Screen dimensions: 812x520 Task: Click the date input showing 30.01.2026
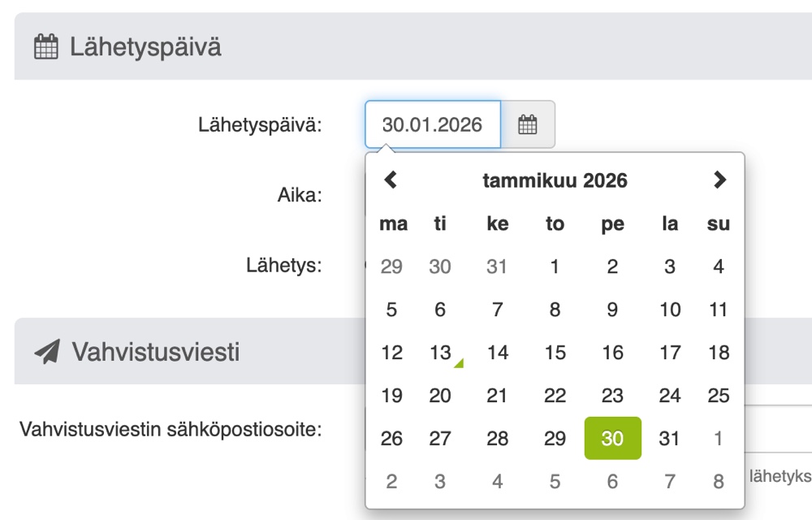point(432,124)
